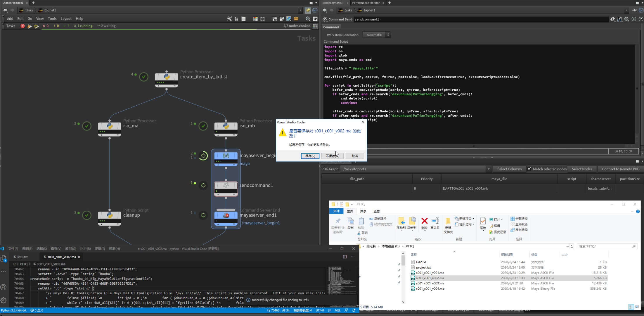Toggle the pin pane icon in parameter panel
This screenshot has width=644, height=316.
[634, 10]
